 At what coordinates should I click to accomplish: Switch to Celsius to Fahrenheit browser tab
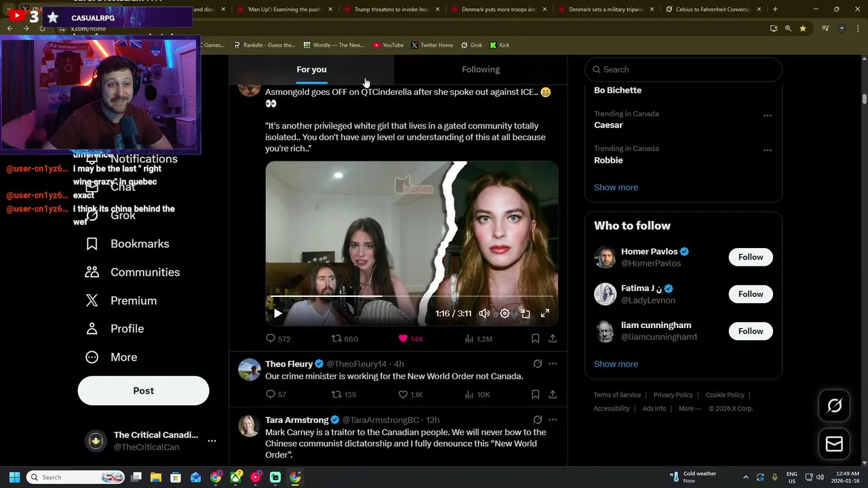713,9
